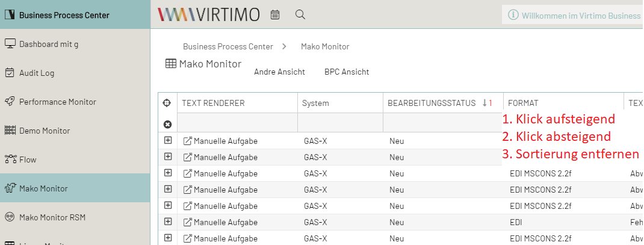Open Mako Monitor RSM in sidebar
Screen dimensions: 644x245
click(52, 217)
